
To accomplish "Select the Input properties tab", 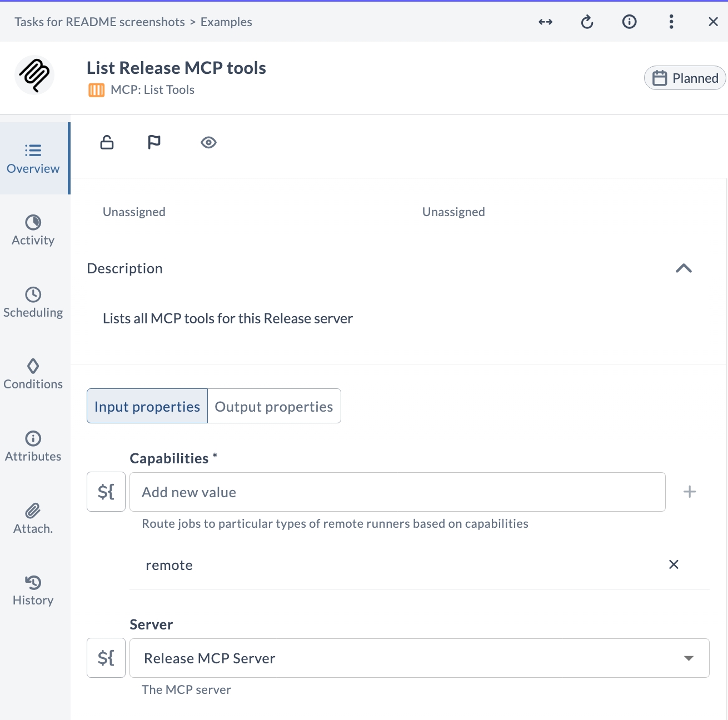I will click(x=147, y=406).
